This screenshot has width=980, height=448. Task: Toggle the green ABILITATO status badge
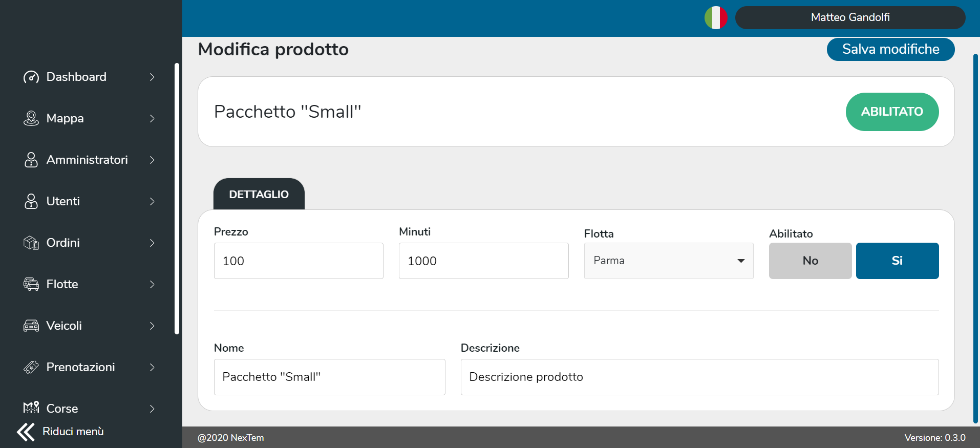click(x=892, y=112)
